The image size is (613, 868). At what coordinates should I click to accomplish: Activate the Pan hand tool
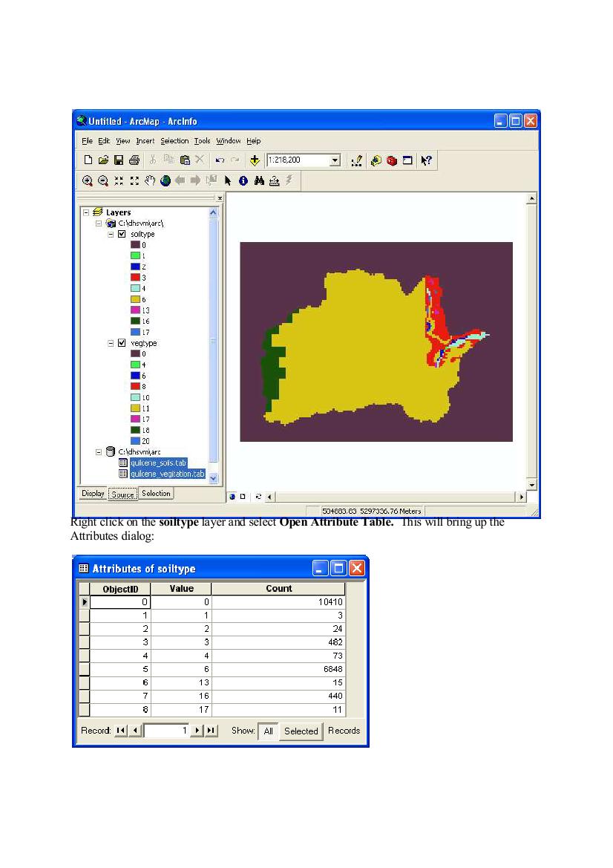pos(149,180)
